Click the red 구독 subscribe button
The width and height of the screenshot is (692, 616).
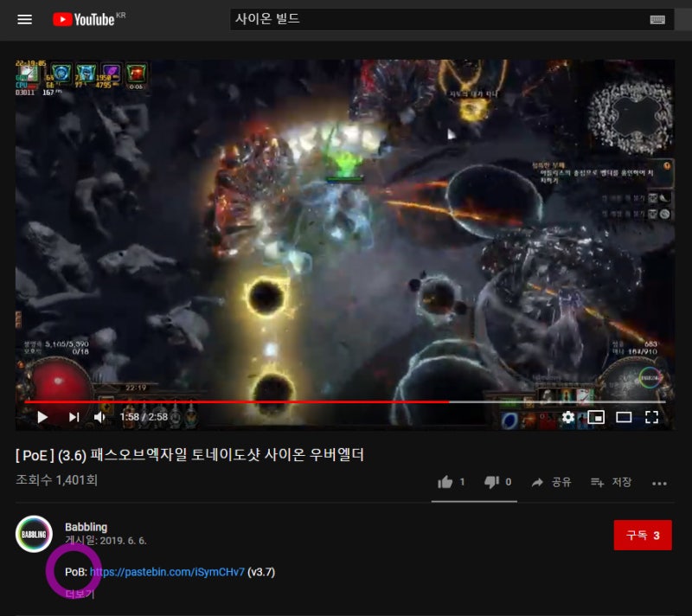click(642, 536)
